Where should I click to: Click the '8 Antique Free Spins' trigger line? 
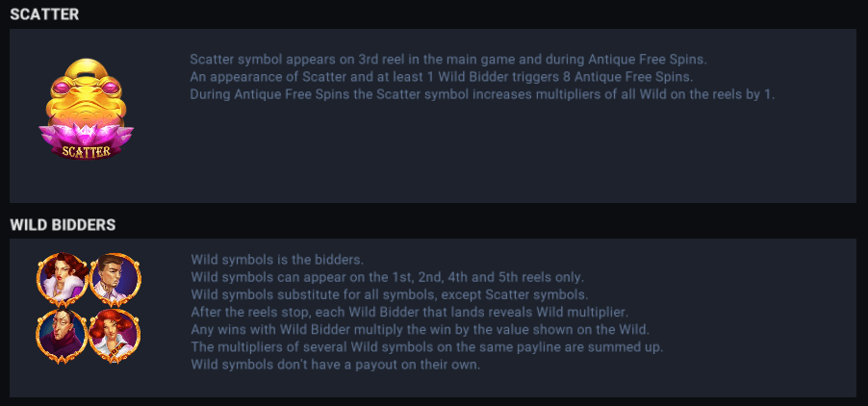click(x=441, y=77)
